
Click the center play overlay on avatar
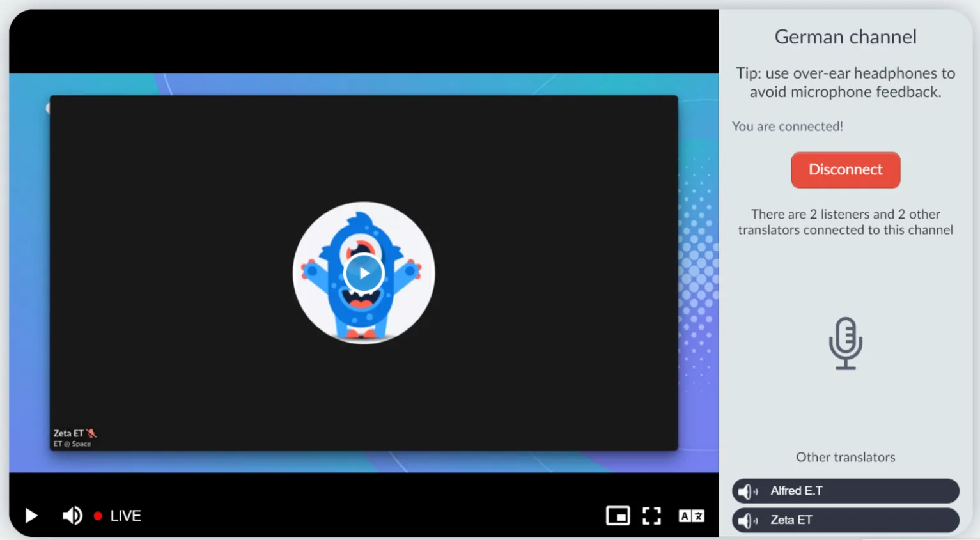(x=364, y=274)
